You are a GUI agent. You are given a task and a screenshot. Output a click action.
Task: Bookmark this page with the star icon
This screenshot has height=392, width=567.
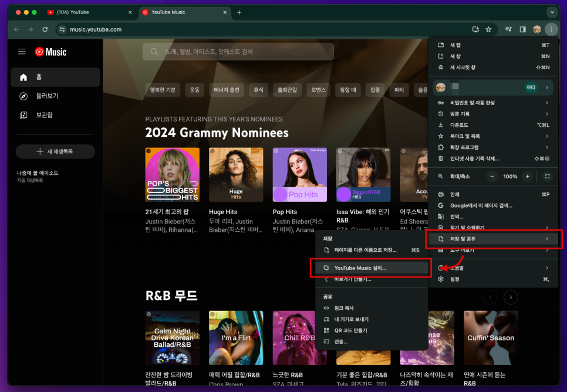(488, 29)
